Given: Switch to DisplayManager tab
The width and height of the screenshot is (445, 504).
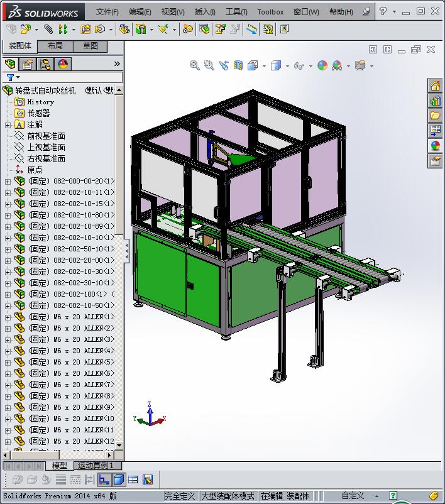Looking at the screenshot, I should pyautogui.click(x=63, y=64).
